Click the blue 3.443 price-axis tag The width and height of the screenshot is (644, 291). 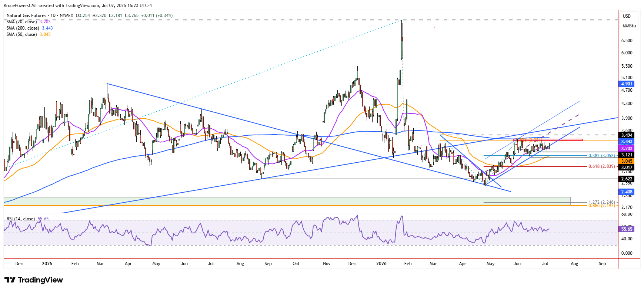[627, 142]
